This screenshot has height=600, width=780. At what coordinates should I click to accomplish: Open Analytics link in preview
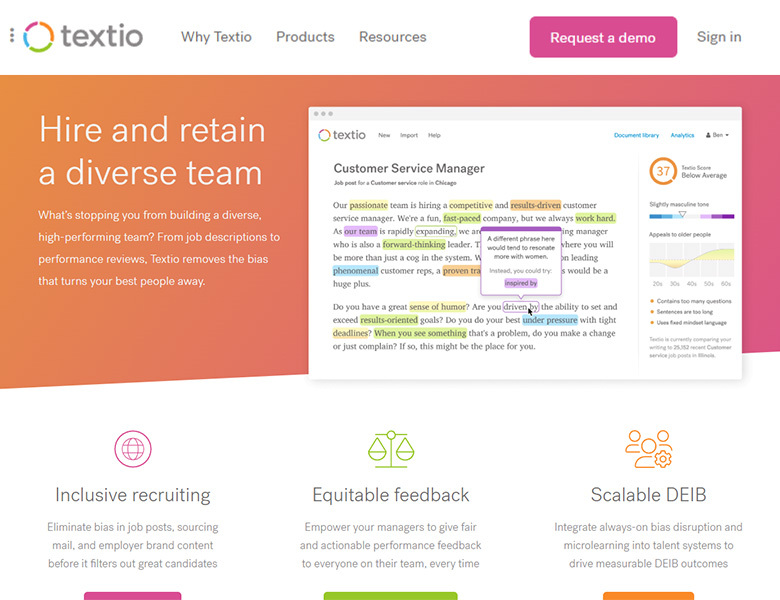point(682,135)
